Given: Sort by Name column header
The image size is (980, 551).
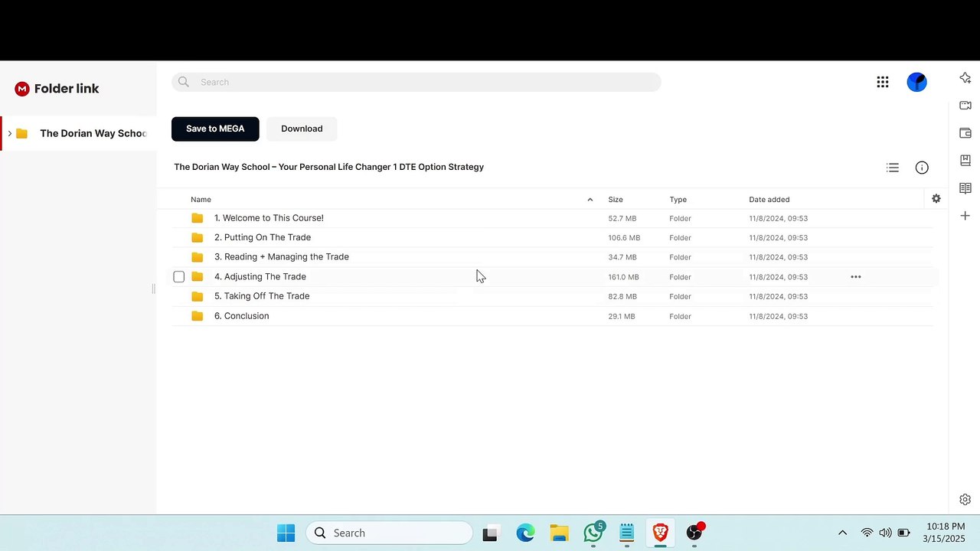Looking at the screenshot, I should [x=201, y=200].
